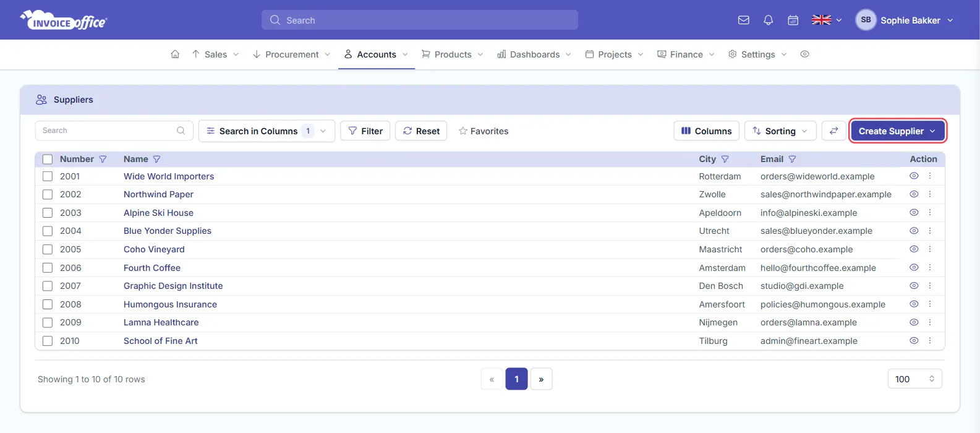This screenshot has height=433, width=980.
Task: Open the Lamna Healthcare supplier link
Action: tap(161, 322)
